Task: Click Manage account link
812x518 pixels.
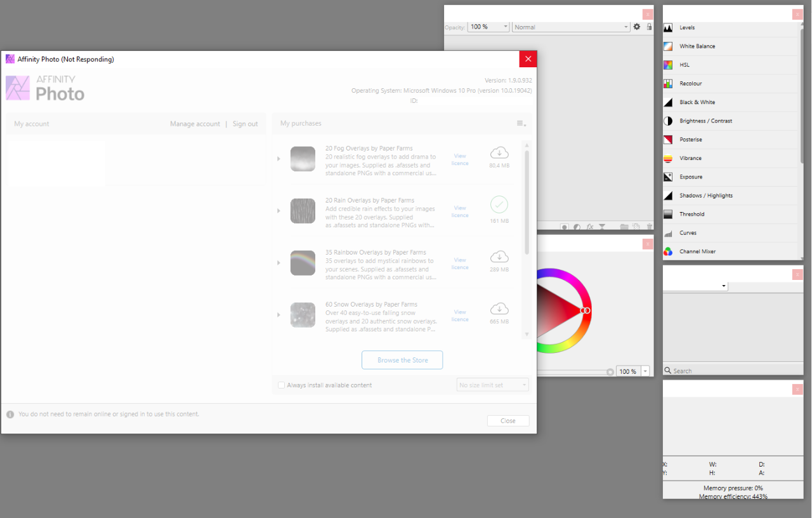Action: pyautogui.click(x=195, y=124)
